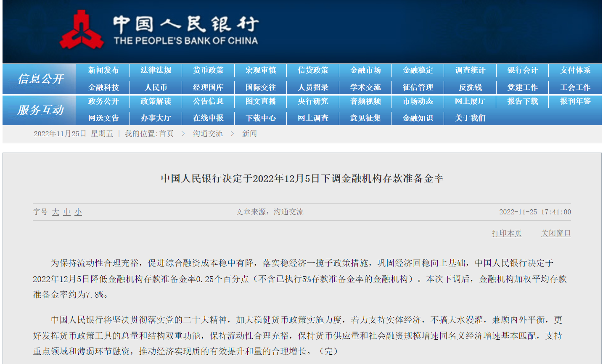603x364 pixels.
Task: Select 报告下载 menu item
Action: [522, 101]
